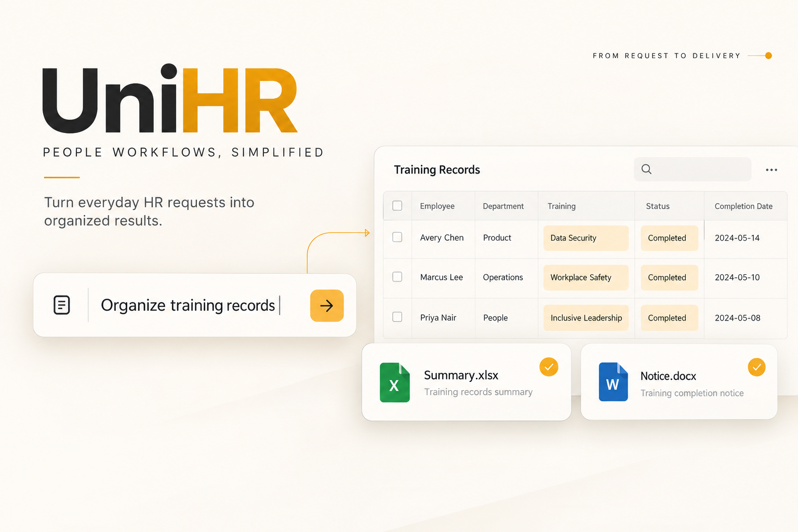798x532 pixels.
Task: Click Completed status for Avery Chen
Action: tap(669, 238)
